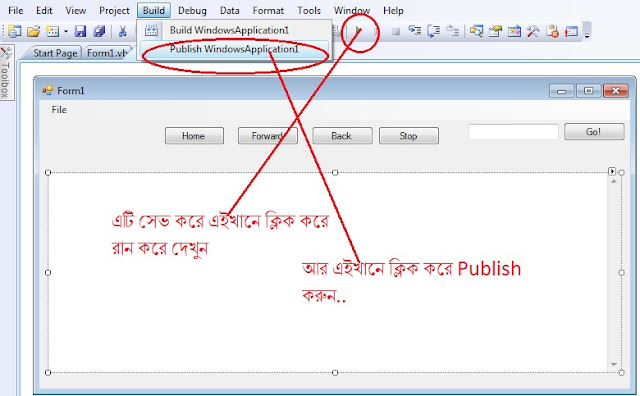Image resolution: width=640 pixels, height=396 pixels.
Task: Open the Properties Window toolbar icon
Action: click(495, 31)
